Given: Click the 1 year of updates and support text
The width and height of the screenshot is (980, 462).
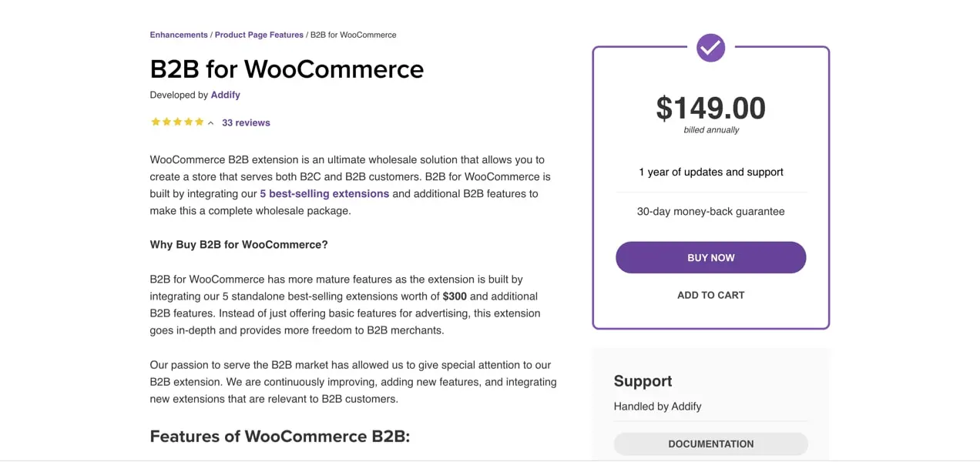Looking at the screenshot, I should click(710, 172).
